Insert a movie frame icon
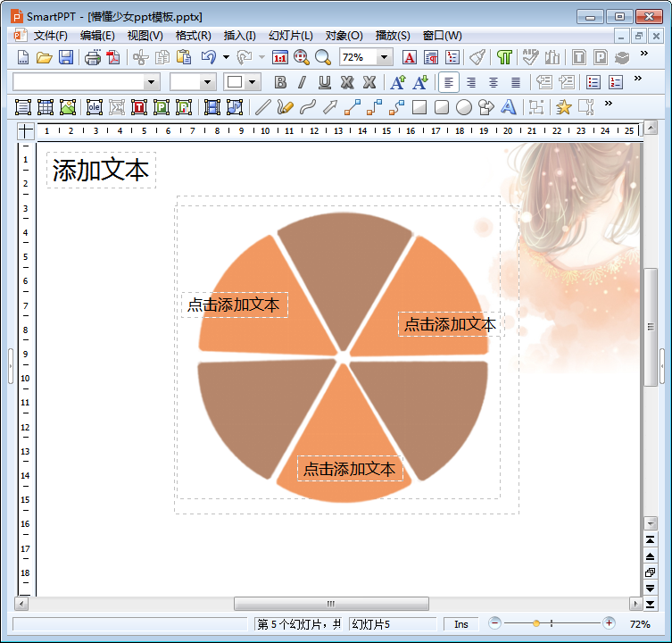This screenshot has width=672, height=643. 212,107
